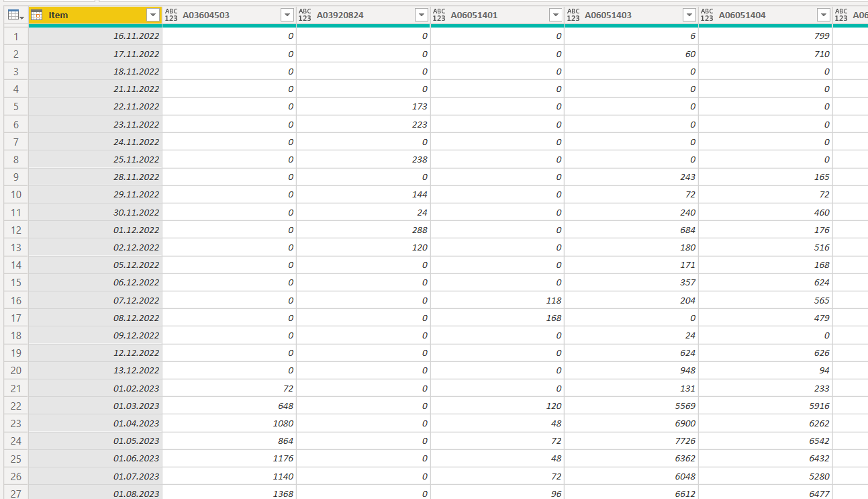Select the type icon for column A06051404
This screenshot has height=499, width=868.
click(x=708, y=15)
